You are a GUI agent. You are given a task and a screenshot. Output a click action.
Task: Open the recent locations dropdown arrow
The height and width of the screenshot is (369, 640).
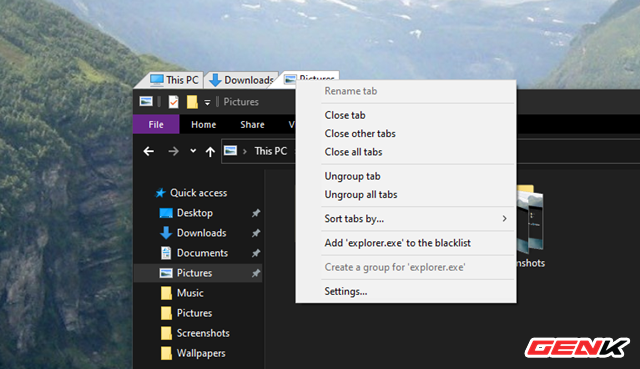(193, 151)
